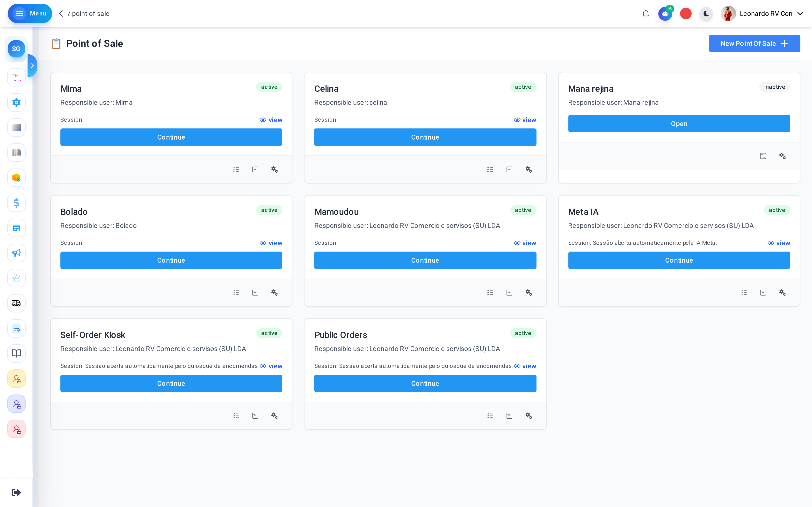Open the notifications bell
The height and width of the screenshot is (507, 812).
click(645, 14)
